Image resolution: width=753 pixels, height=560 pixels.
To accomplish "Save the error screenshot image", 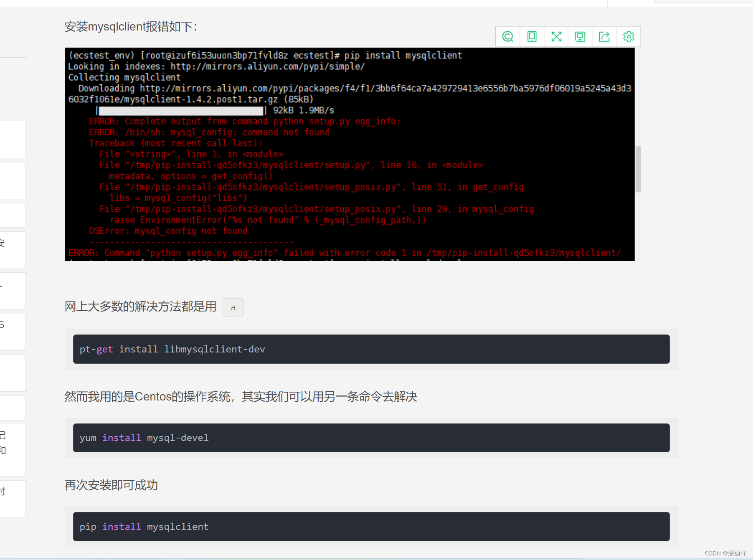I will (580, 36).
